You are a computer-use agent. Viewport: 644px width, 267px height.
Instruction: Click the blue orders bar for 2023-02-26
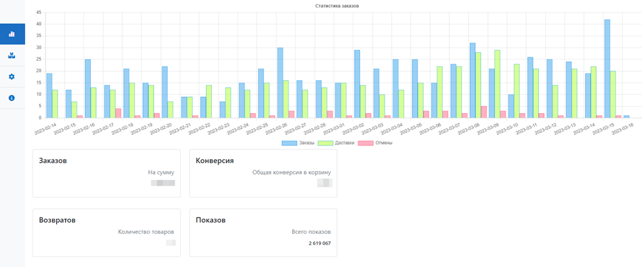[280, 83]
